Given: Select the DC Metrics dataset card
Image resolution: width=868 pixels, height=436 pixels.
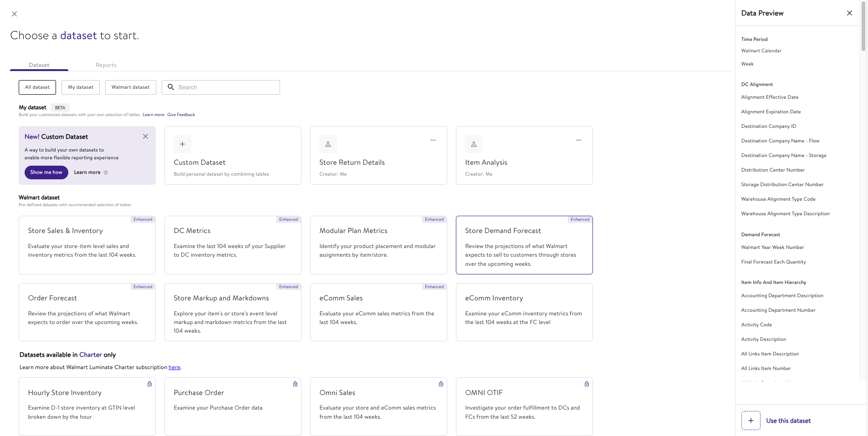Looking at the screenshot, I should (x=233, y=245).
